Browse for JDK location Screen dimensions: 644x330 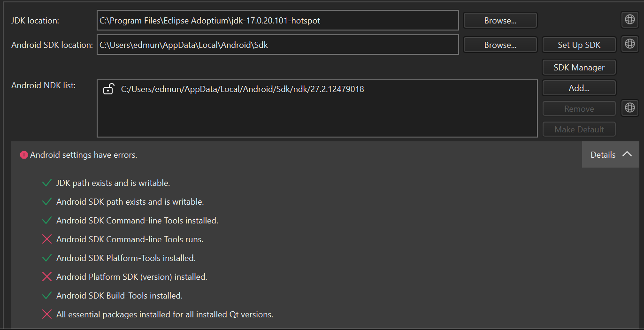pos(500,20)
